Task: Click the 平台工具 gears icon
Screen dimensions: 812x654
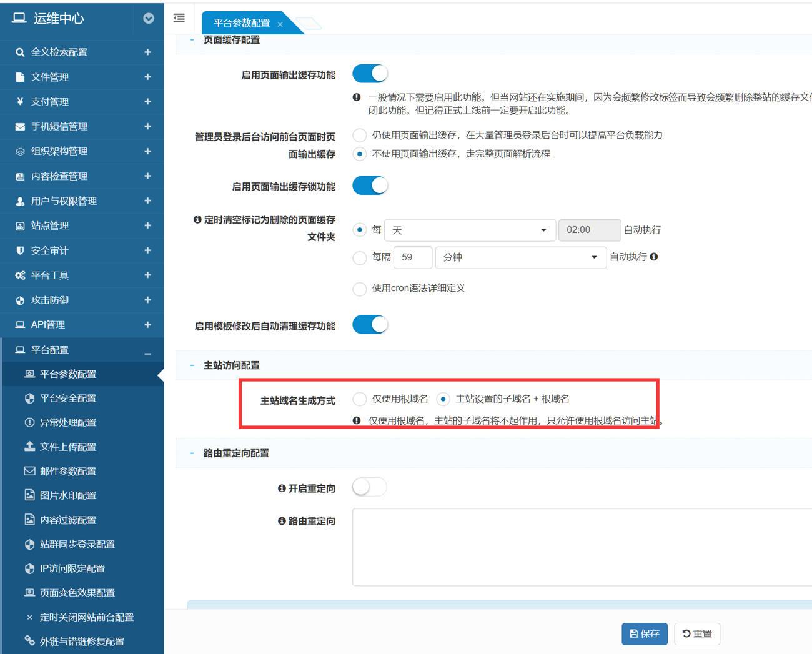Action: pos(20,275)
